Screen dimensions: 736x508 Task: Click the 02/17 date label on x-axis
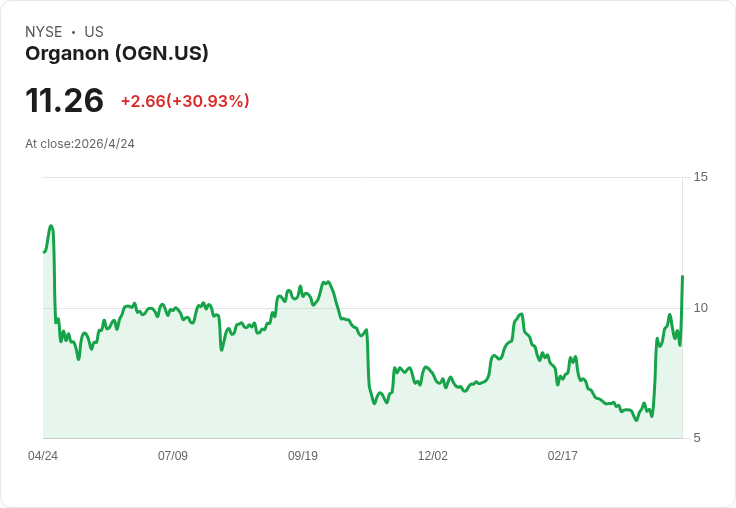click(x=563, y=456)
